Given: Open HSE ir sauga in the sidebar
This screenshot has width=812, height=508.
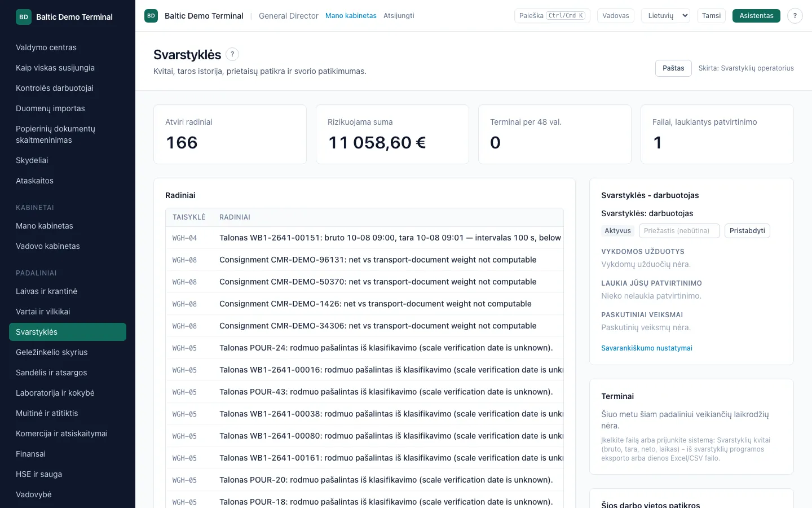Looking at the screenshot, I should [68, 474].
